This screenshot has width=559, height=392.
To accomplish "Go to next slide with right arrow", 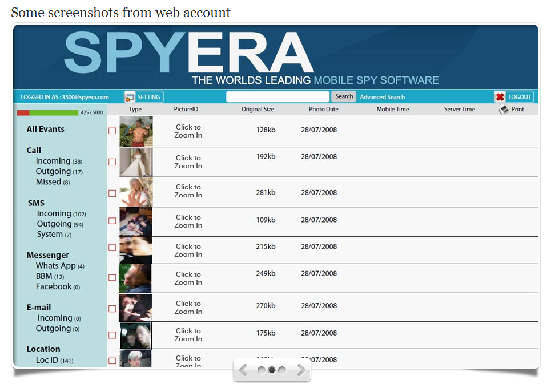I will pos(301,370).
